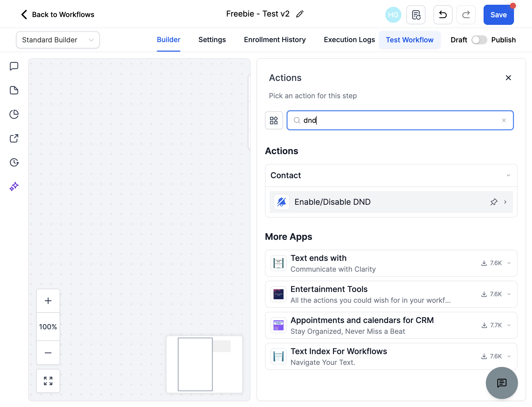Image resolution: width=532 pixels, height=407 pixels.
Task: Click the action search input field
Action: tap(400, 121)
